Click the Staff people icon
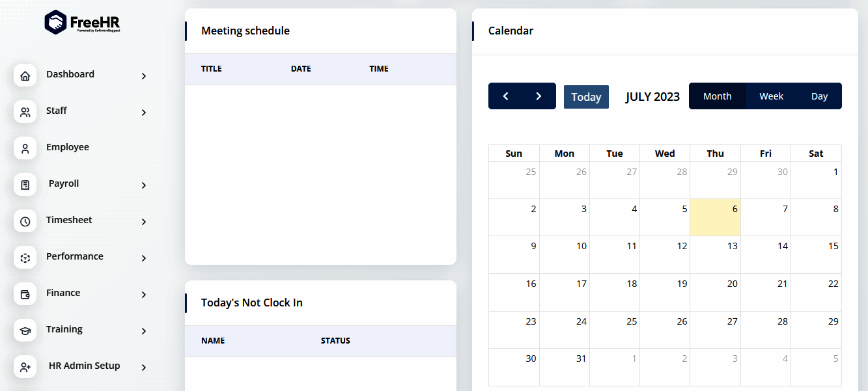Viewport: 868px width, 391px height. [25, 112]
